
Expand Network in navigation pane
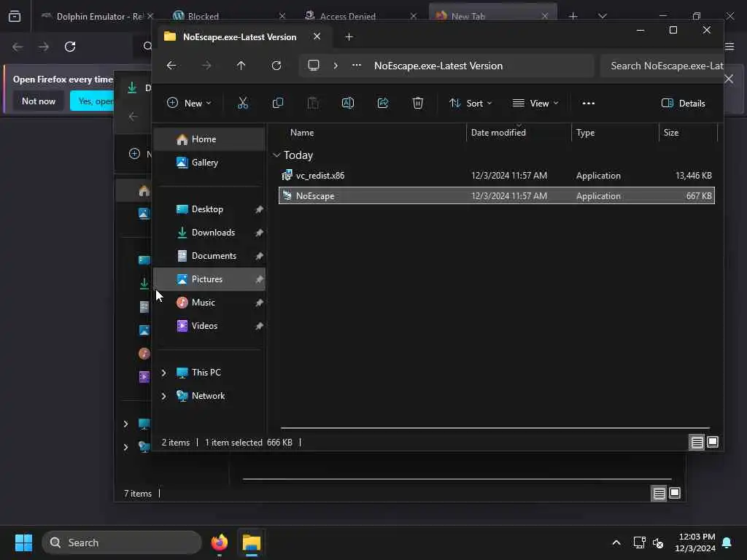coord(164,396)
